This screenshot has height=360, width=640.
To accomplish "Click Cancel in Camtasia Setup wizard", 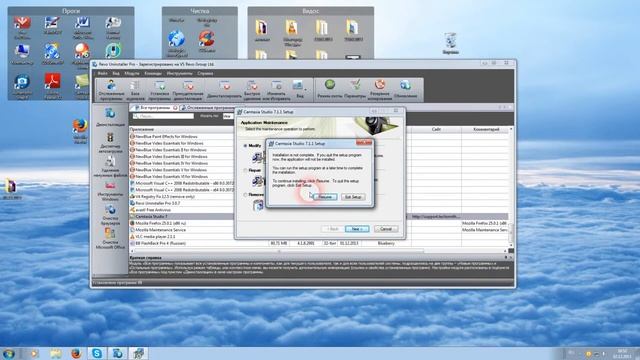I will (x=386, y=229).
